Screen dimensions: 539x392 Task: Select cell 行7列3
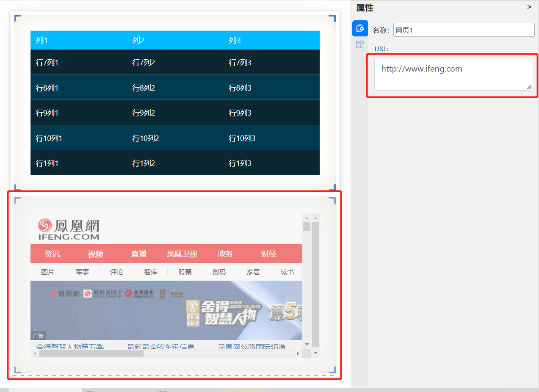[x=240, y=63]
